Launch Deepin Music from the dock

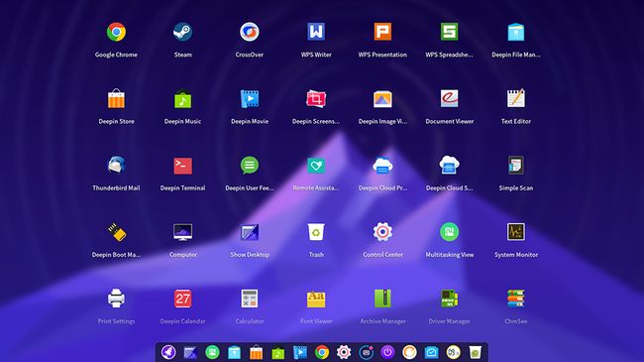pos(278,352)
